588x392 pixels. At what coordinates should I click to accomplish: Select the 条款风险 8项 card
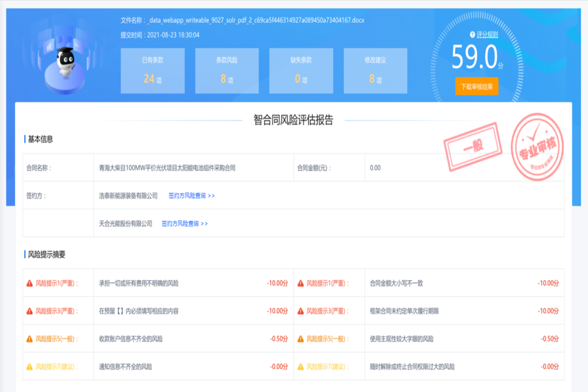point(227,71)
